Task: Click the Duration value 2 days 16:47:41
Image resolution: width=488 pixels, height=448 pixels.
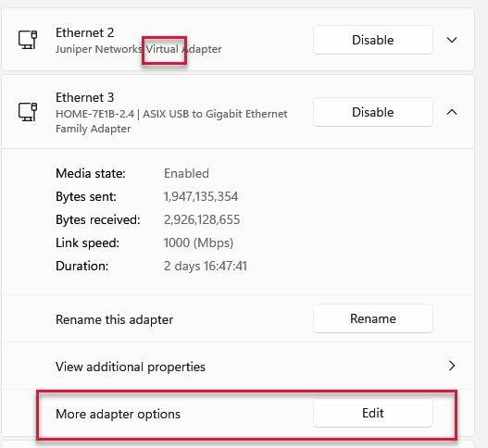Action: coord(206,266)
